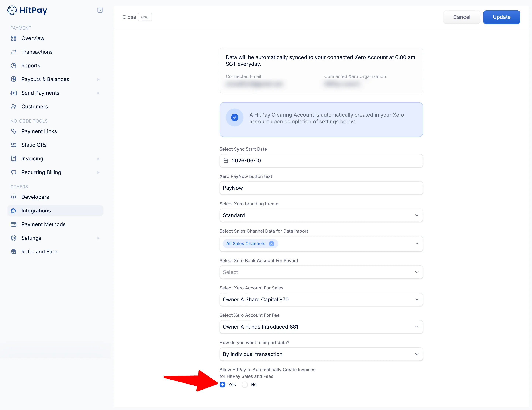Remove the All Sales Channels tag
This screenshot has height=410, width=532.
coord(271,243)
